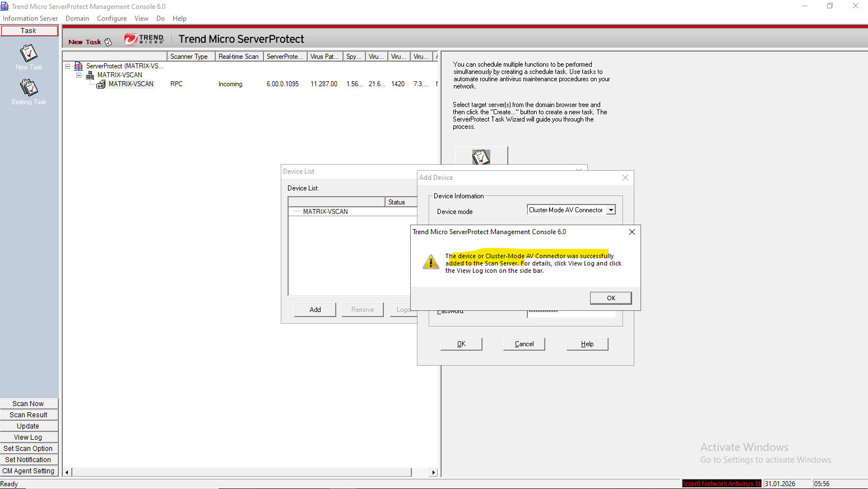Select the ServerProtect (MATRIX-VS... root node

(125, 66)
